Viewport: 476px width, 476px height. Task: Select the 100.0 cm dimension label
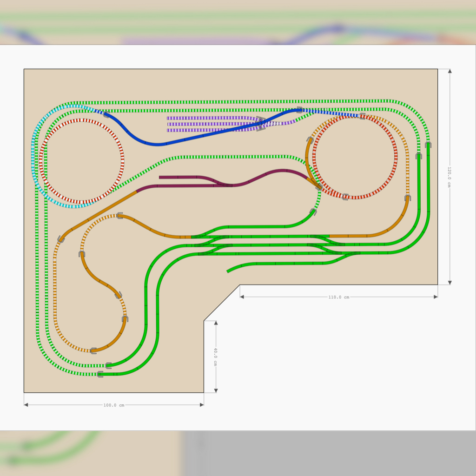pyautogui.click(x=113, y=405)
